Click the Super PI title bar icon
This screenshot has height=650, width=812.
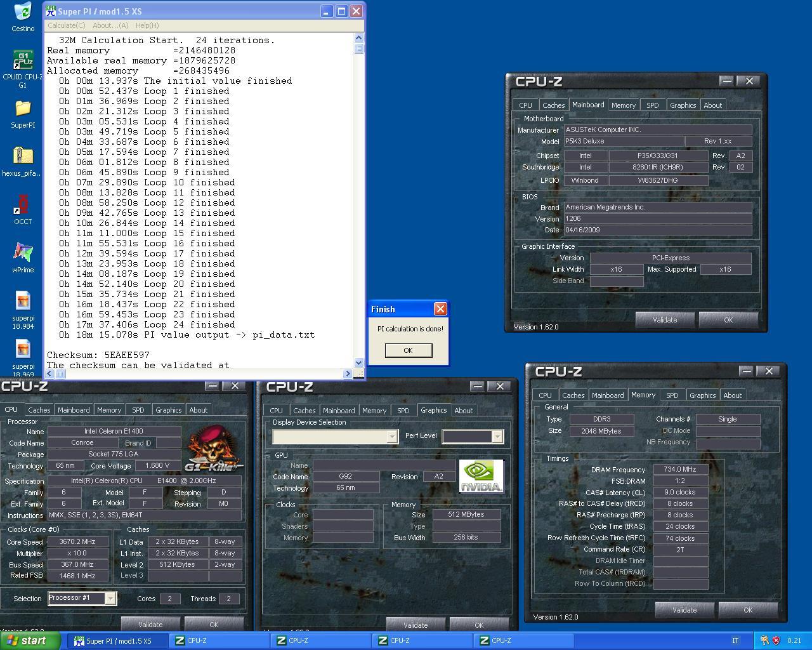[x=51, y=11]
